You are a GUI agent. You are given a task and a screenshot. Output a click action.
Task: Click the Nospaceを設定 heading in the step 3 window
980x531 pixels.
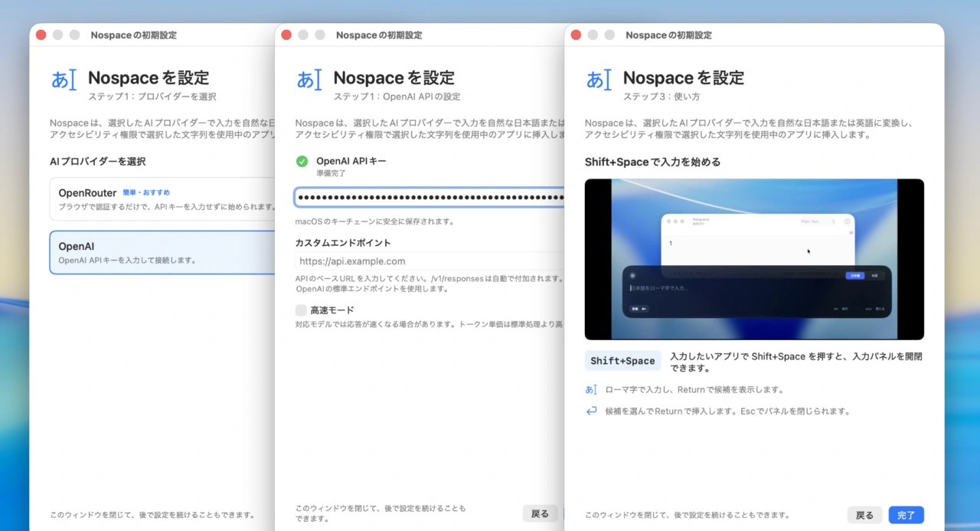click(684, 77)
